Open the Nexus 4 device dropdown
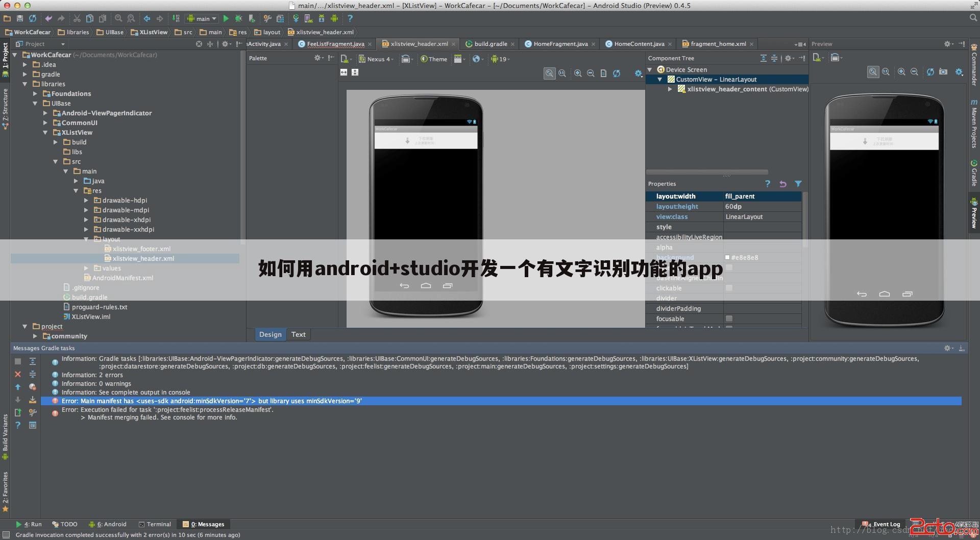This screenshot has width=980, height=540. click(x=377, y=59)
